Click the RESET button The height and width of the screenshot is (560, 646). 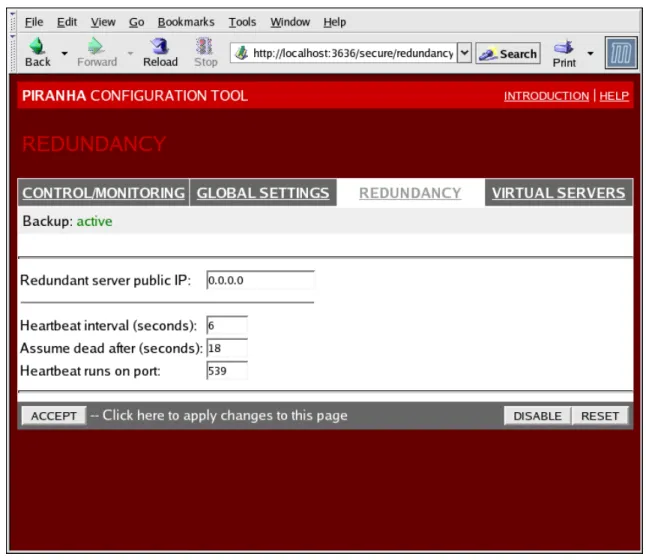[x=600, y=416]
